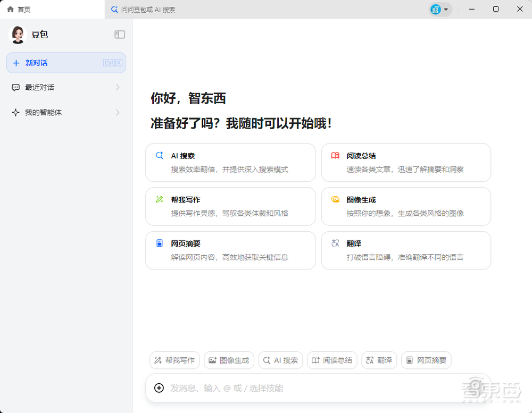Click the webpage icon on the 网页摘要 card
The width and height of the screenshot is (532, 413).
click(x=160, y=243)
